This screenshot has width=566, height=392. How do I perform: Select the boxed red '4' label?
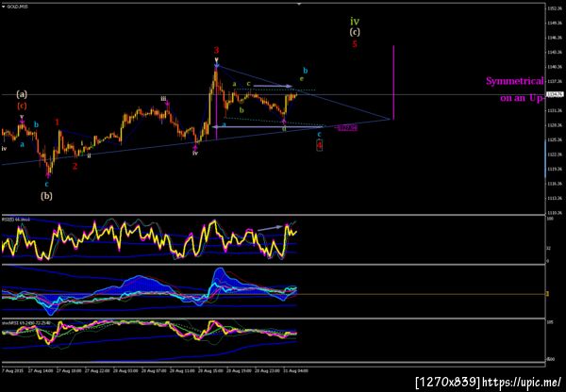coord(320,145)
